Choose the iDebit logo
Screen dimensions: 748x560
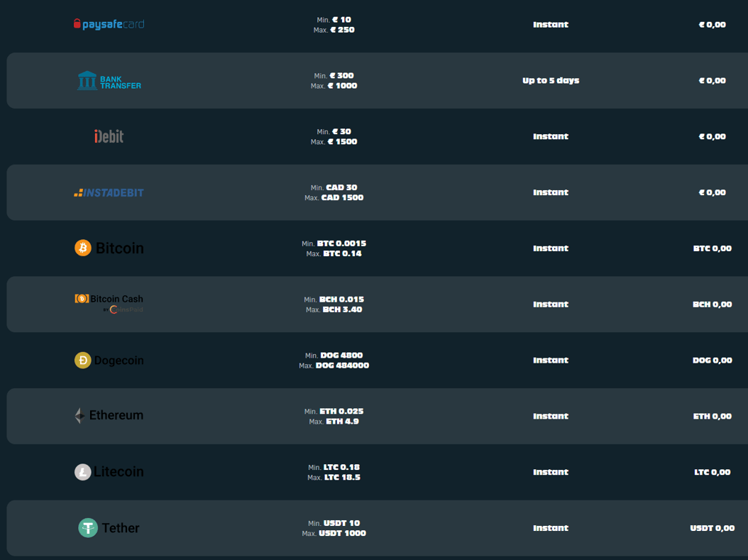pos(109,136)
